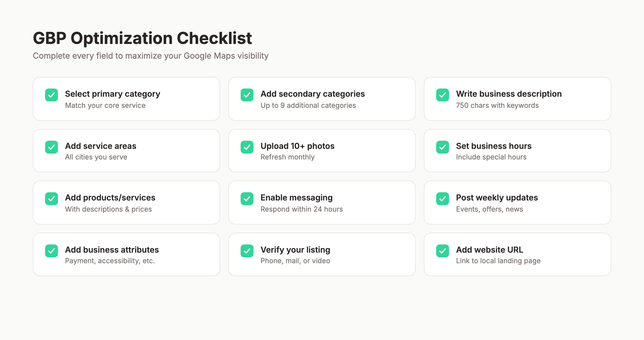
Task: Select the Enable messaging card
Action: coord(322,202)
